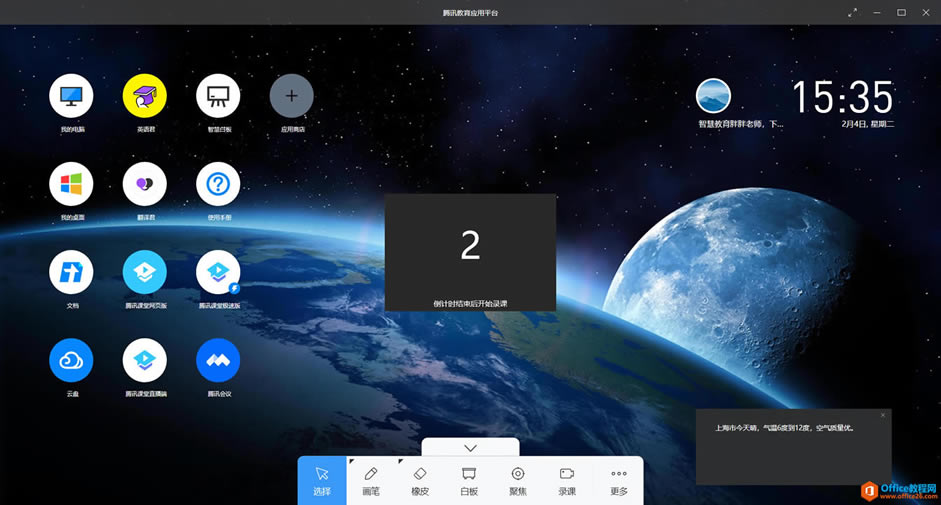Close the 腾讯教育应用平台 window
This screenshot has height=505, width=941.
(926, 13)
